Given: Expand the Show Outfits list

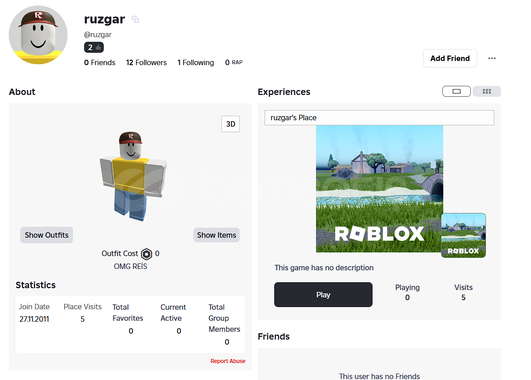Looking at the screenshot, I should 46,235.
